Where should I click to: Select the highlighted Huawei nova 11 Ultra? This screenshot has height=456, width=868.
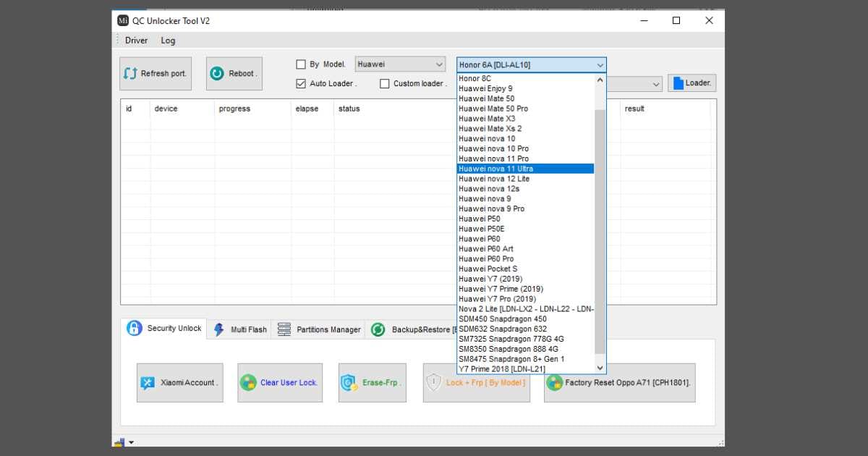click(525, 169)
